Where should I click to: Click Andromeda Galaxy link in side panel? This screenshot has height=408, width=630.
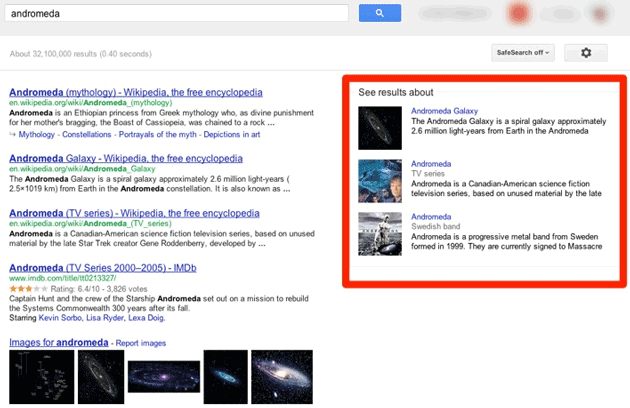(444, 111)
